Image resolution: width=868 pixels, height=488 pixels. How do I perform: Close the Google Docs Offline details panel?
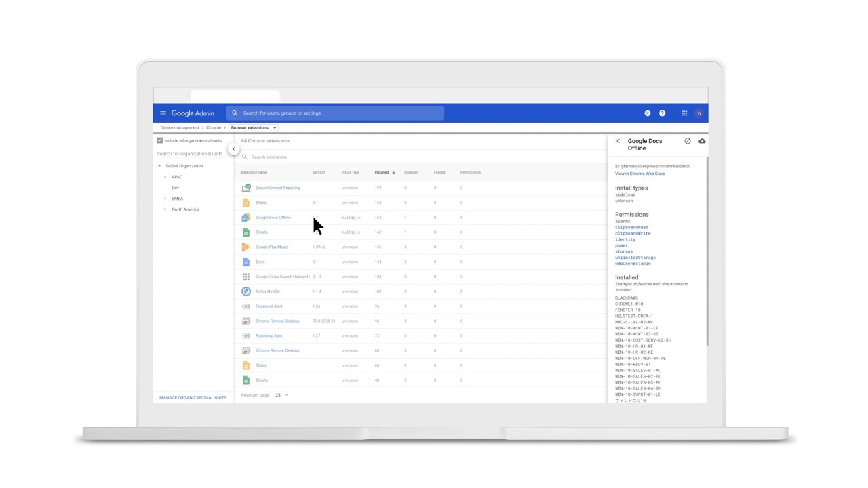[617, 141]
